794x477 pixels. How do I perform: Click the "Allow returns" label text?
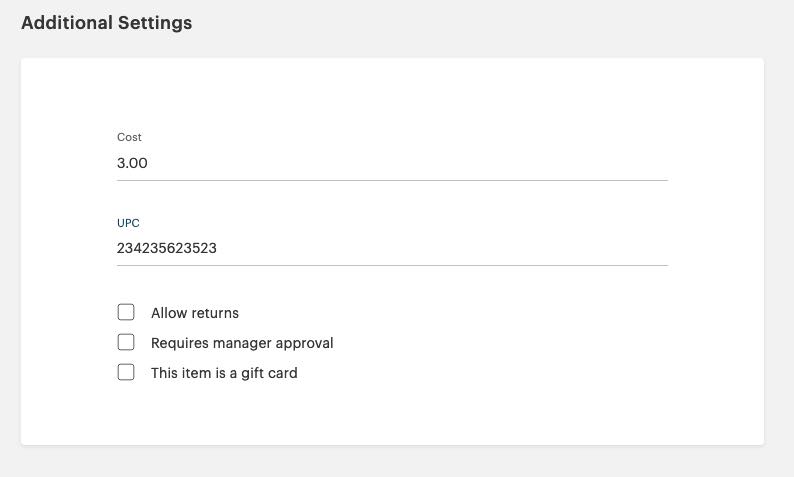pos(195,313)
